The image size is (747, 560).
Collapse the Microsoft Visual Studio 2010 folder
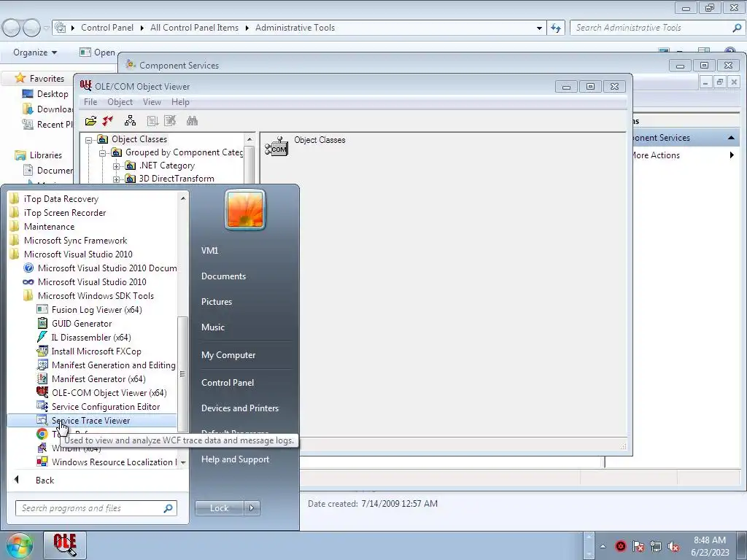coord(92,254)
